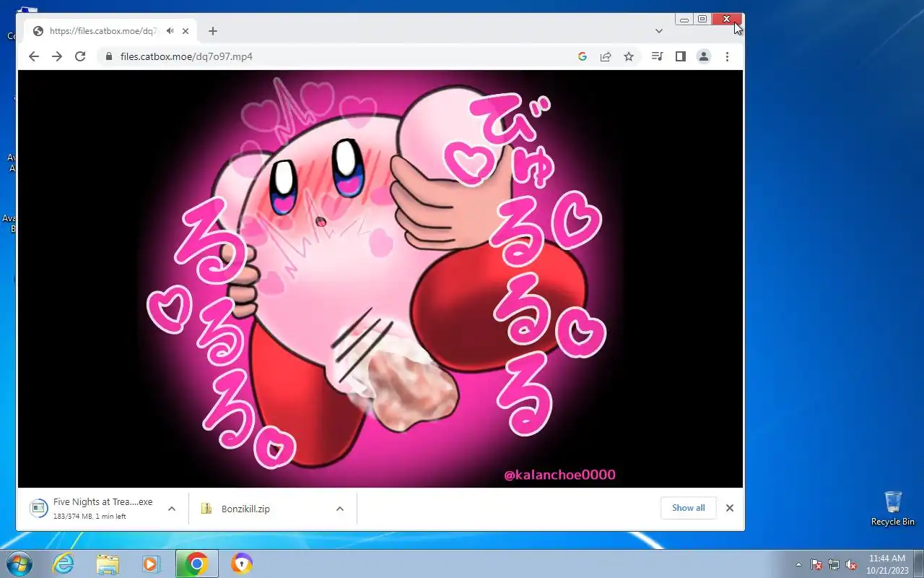Dismiss the downloads bar with the X
Screen dimensions: 924x578
click(x=730, y=508)
